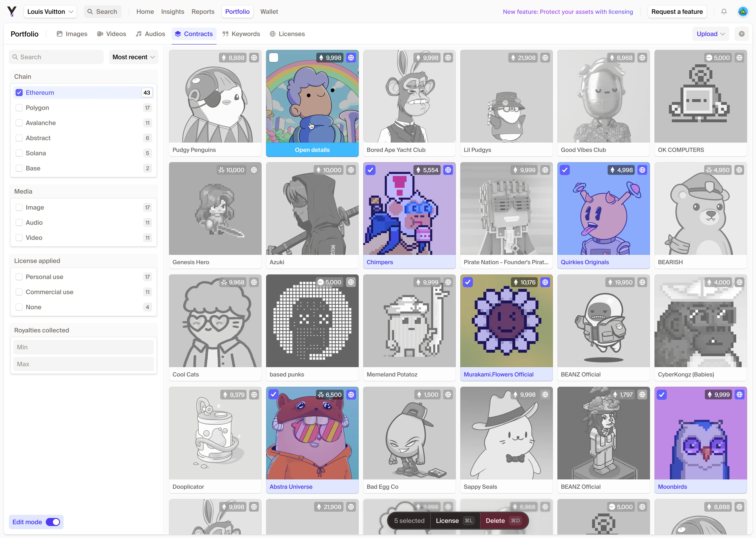Image resolution: width=756 pixels, height=538 pixels.
Task: Click the notification bell icon
Action: (724, 12)
